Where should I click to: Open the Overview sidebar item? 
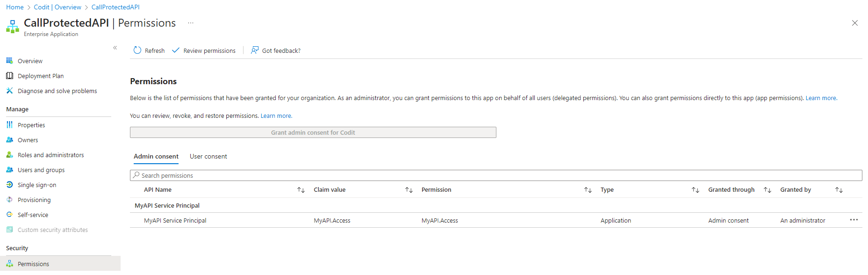[x=30, y=61]
